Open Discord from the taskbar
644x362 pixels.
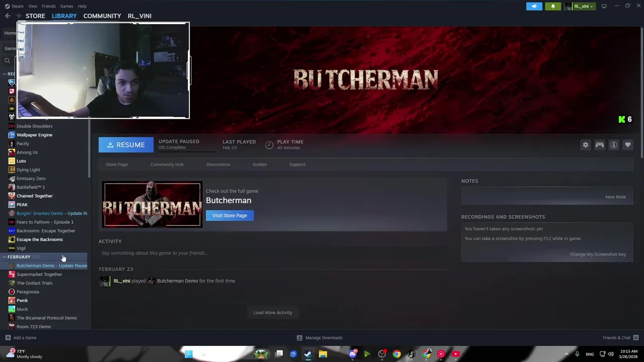pyautogui.click(x=353, y=354)
